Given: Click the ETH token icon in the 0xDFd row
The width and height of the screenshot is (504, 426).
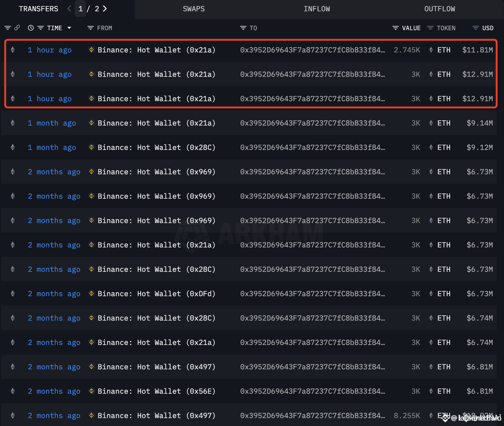Looking at the screenshot, I should [431, 293].
